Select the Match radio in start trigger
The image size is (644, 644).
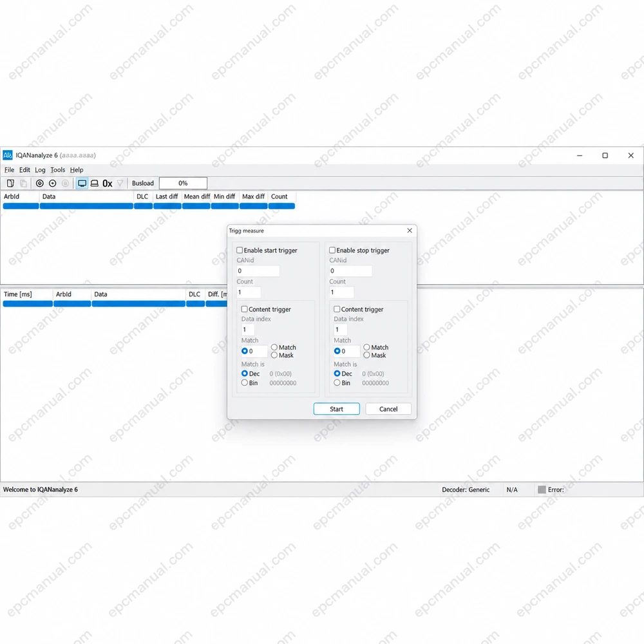tap(274, 348)
